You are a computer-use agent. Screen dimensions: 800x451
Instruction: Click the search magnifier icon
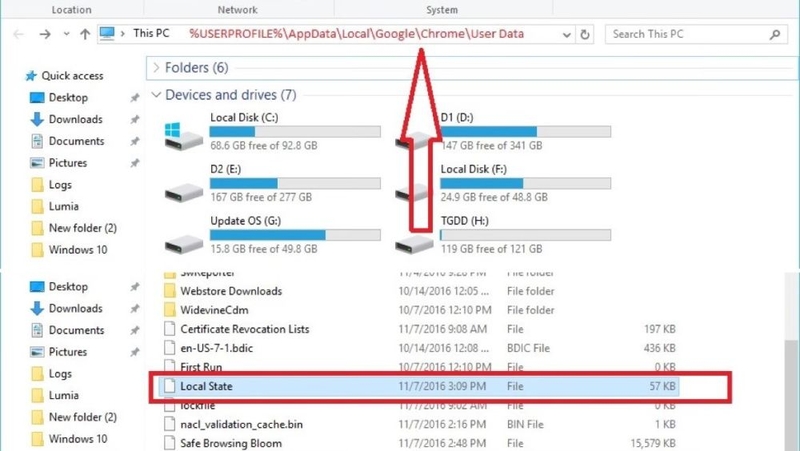(775, 35)
